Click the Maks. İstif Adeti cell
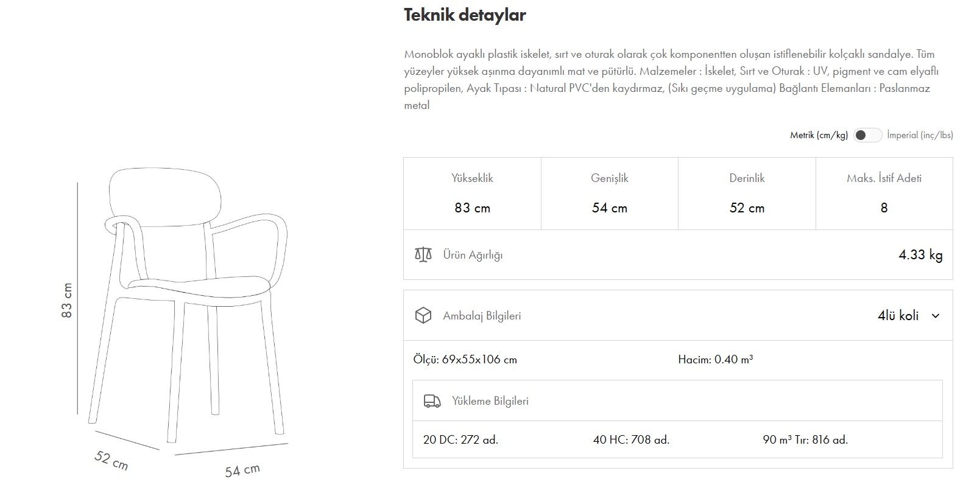 (884, 194)
